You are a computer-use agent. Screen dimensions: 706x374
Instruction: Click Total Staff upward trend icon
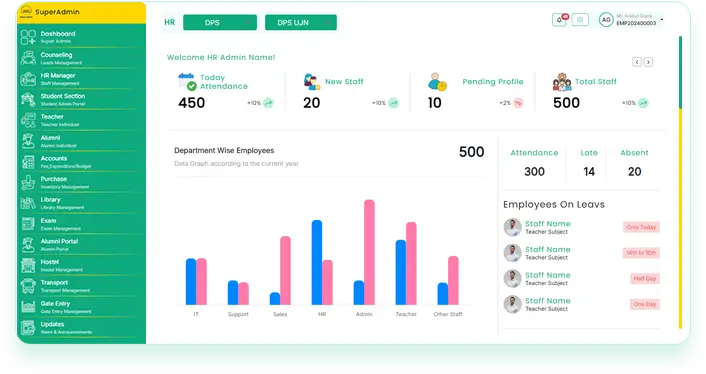tap(643, 103)
